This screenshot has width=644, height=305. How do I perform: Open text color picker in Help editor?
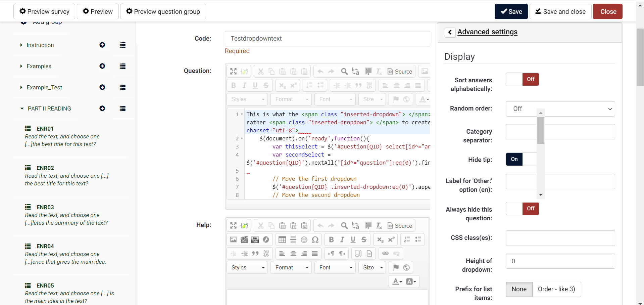coord(397,281)
